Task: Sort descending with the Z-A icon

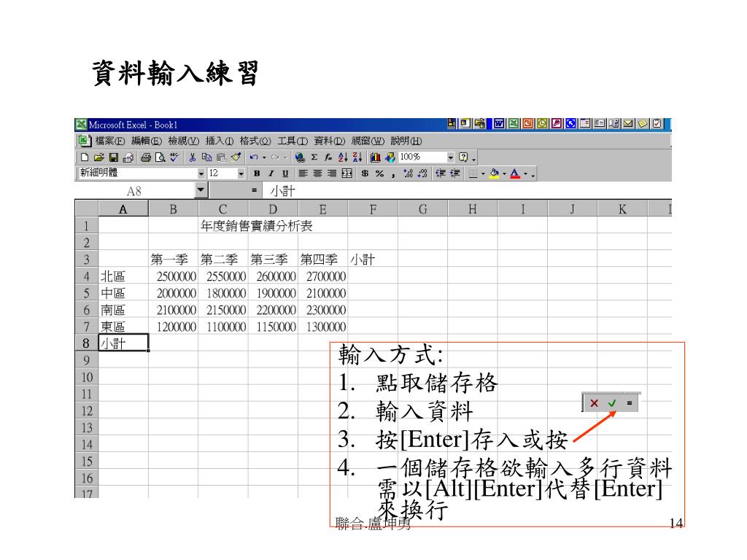Action: click(357, 157)
